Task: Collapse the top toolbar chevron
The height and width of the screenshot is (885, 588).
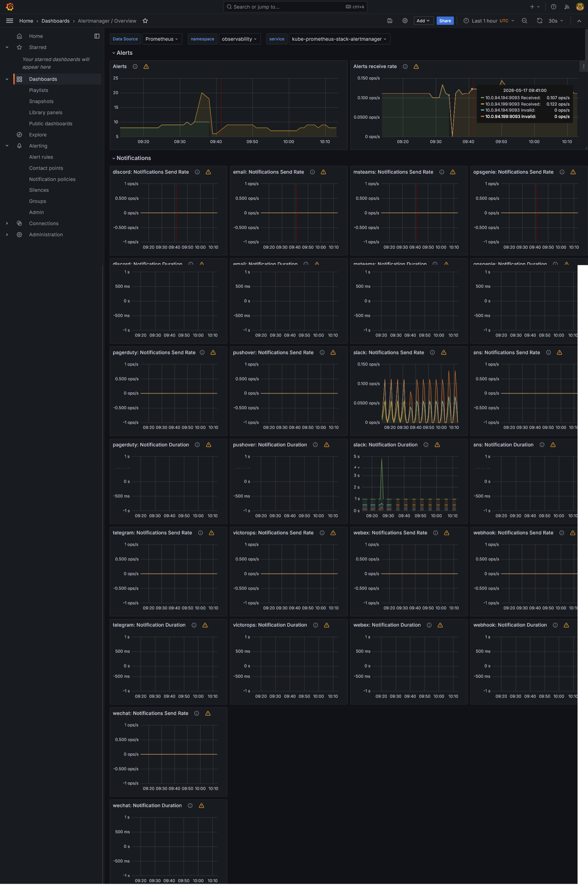Action: tap(579, 21)
